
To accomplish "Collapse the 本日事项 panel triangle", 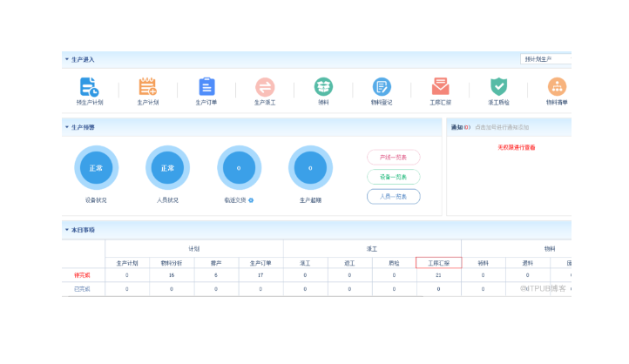I will pos(67,230).
